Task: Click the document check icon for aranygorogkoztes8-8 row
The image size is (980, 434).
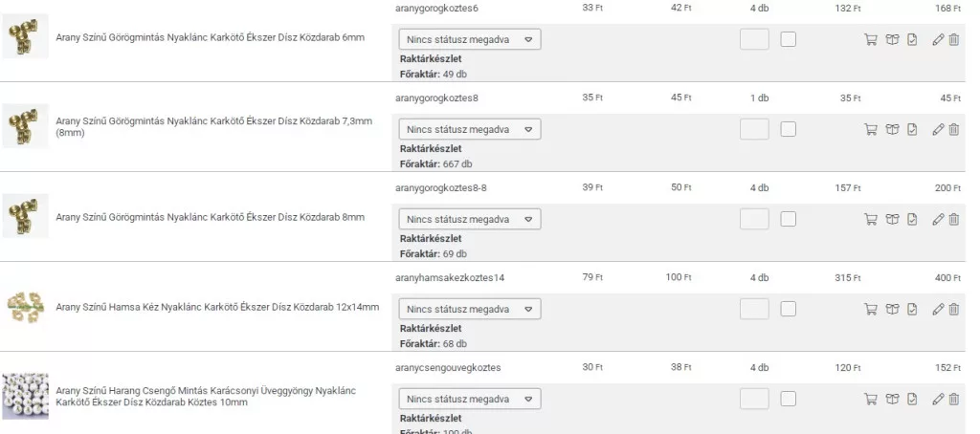Action: pos(912,219)
